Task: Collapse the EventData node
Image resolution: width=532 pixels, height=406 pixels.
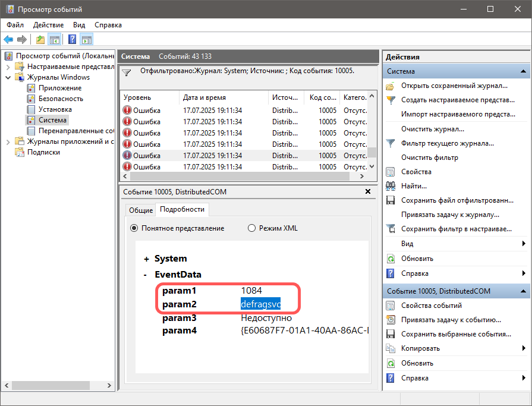Action: click(146, 275)
